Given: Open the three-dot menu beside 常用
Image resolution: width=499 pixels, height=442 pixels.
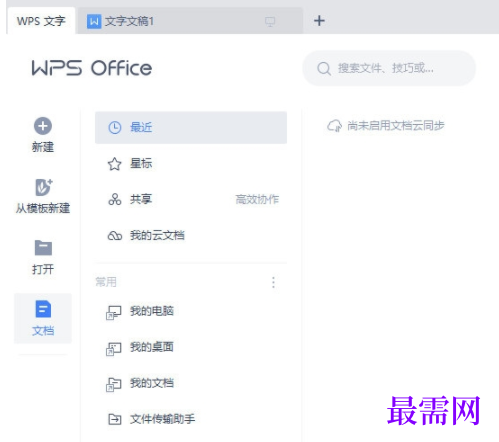Looking at the screenshot, I should coord(273,282).
